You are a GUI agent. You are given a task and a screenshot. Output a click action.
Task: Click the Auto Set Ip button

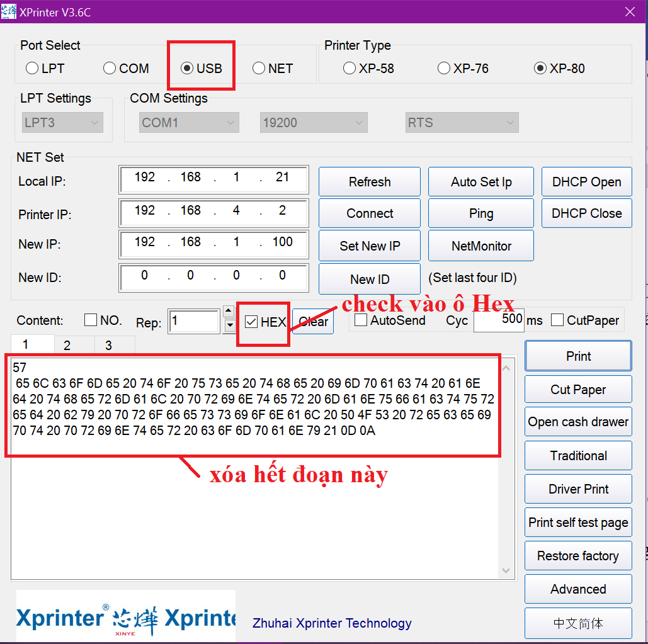(x=481, y=182)
